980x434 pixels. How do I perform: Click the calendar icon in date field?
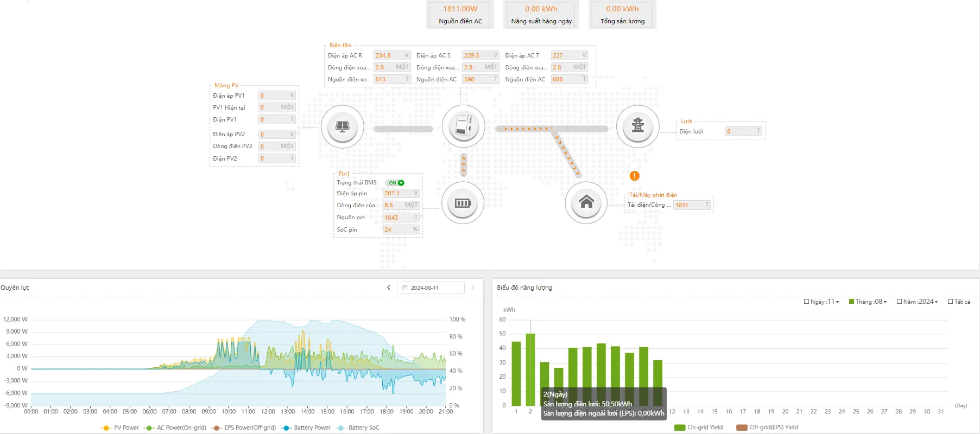(404, 288)
